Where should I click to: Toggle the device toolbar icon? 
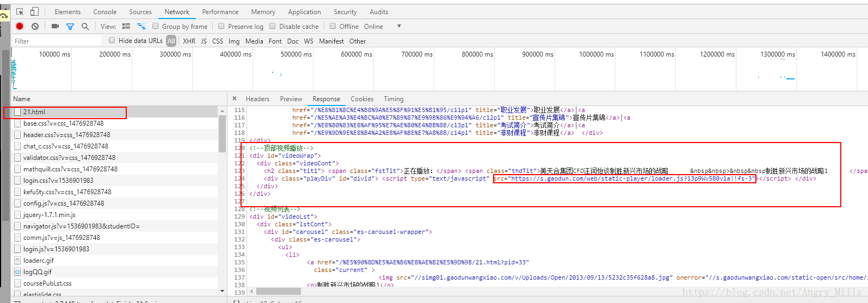34,11
